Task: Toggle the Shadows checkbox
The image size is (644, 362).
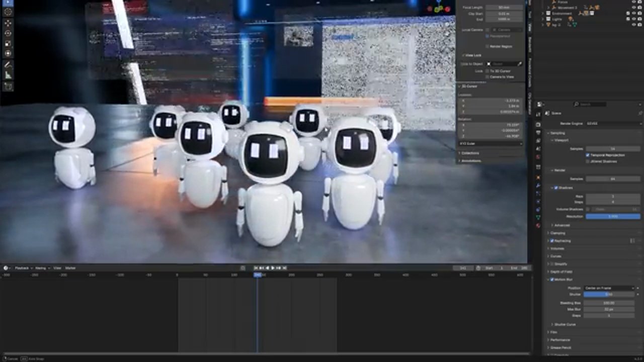Action: point(556,188)
